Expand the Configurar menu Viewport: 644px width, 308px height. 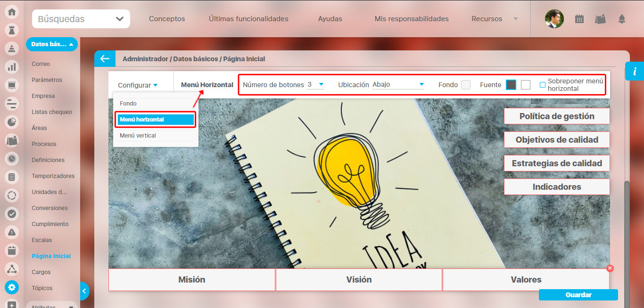pos(138,85)
